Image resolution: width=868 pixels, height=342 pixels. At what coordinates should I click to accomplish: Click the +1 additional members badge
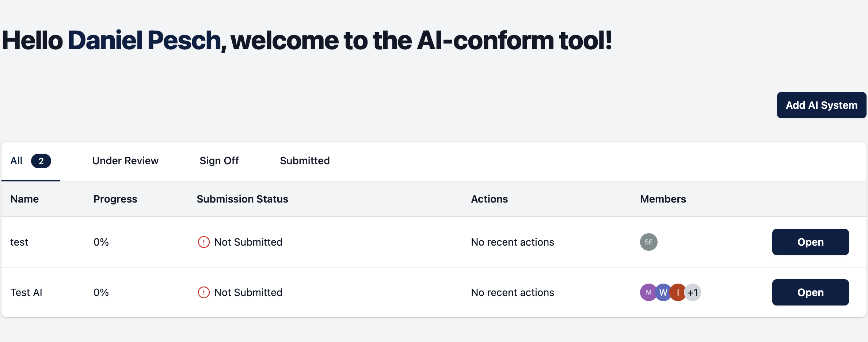693,292
